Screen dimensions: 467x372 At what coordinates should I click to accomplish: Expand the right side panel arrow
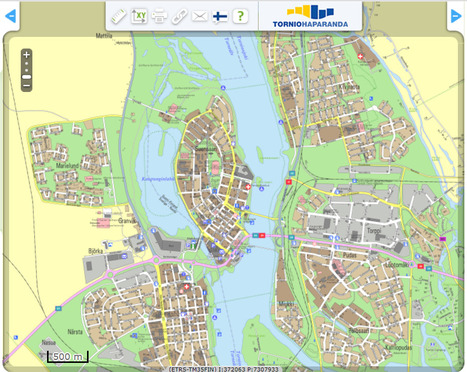(456, 16)
